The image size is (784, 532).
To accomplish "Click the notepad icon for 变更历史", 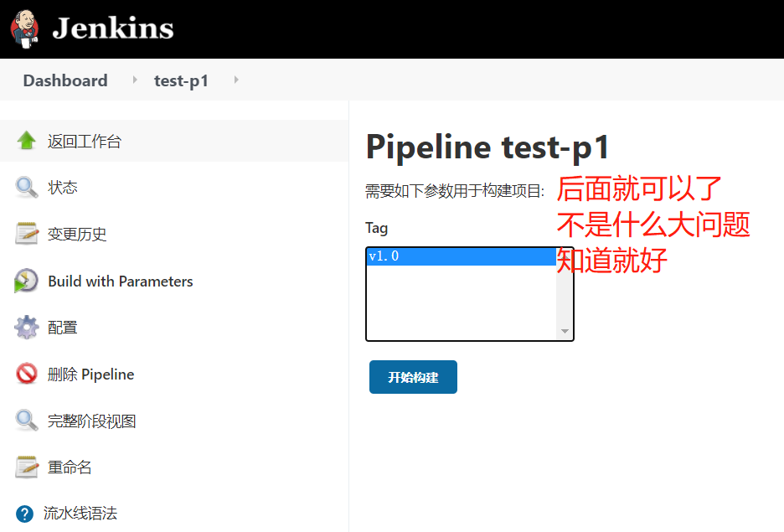I will point(27,234).
